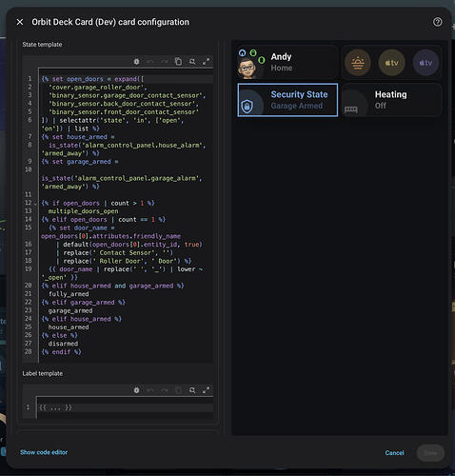Click 'binary_sensor.front_door_contact_sensor' line
Image resolution: width=455 pixels, height=476 pixels.
(124, 112)
